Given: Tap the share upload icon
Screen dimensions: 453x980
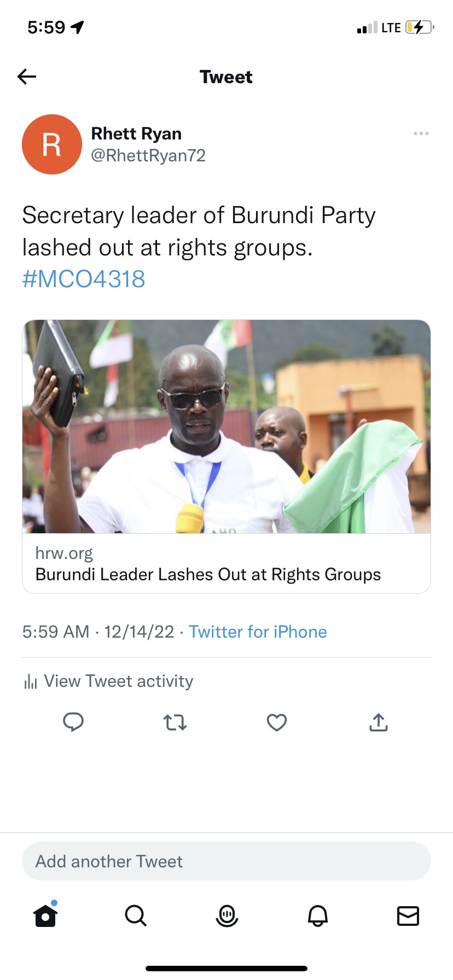Looking at the screenshot, I should click(x=379, y=722).
